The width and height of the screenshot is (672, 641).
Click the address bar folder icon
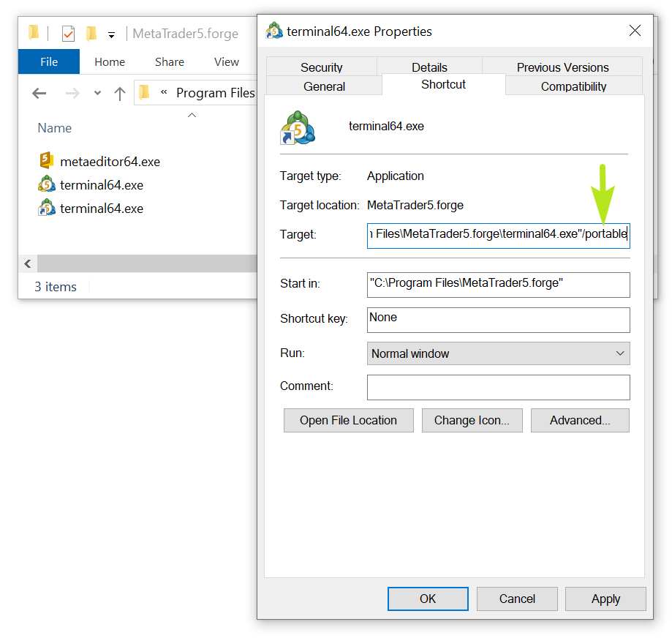(x=145, y=92)
